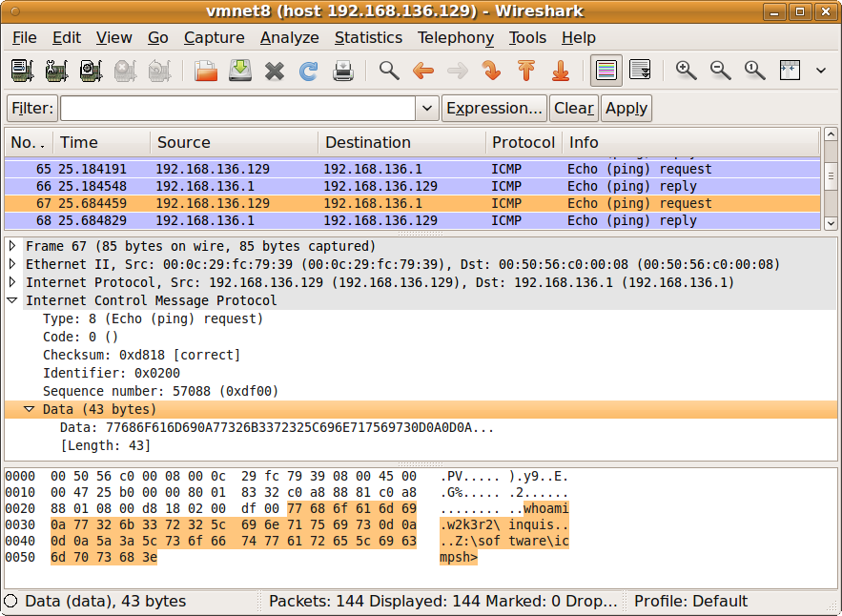Image resolution: width=842 pixels, height=616 pixels.
Task: Sort by the Time column header
Action: click(x=102, y=142)
